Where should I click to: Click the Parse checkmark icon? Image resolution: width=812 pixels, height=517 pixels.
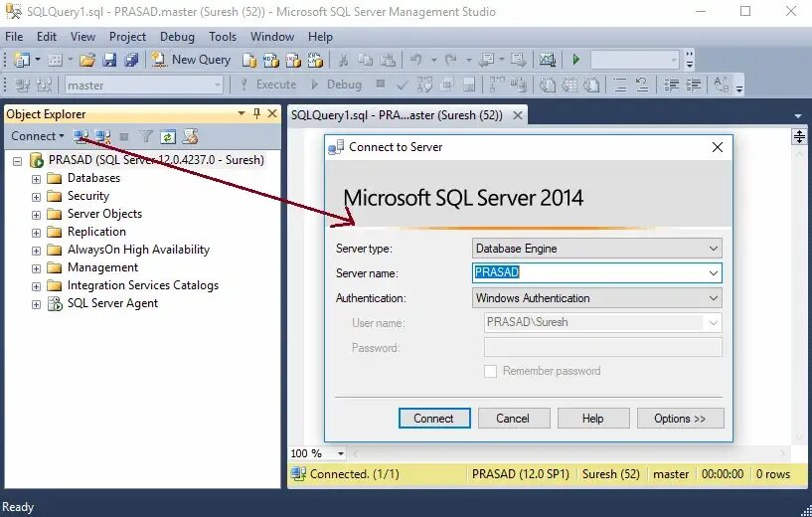(402, 85)
